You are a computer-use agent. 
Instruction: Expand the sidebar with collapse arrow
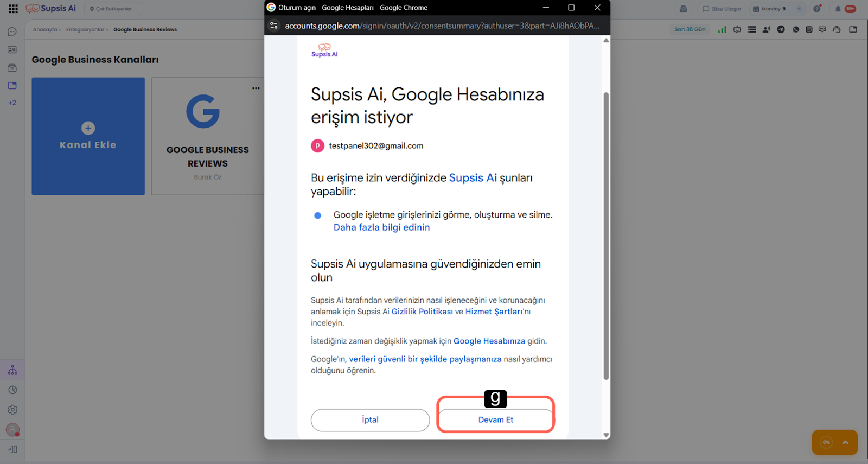12,449
